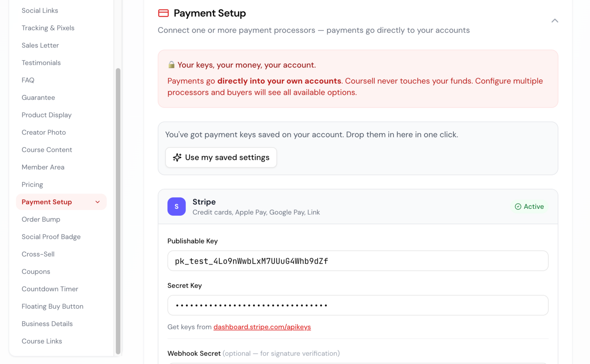Screen dimensions: 590x364
Task: Go to Sales Letter section
Action: pyautogui.click(x=40, y=45)
